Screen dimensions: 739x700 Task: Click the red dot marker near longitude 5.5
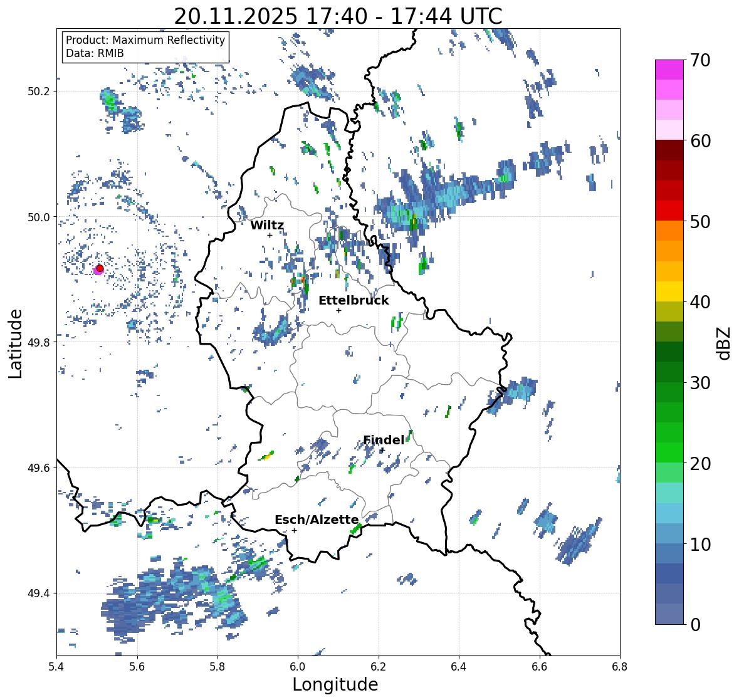point(100,268)
